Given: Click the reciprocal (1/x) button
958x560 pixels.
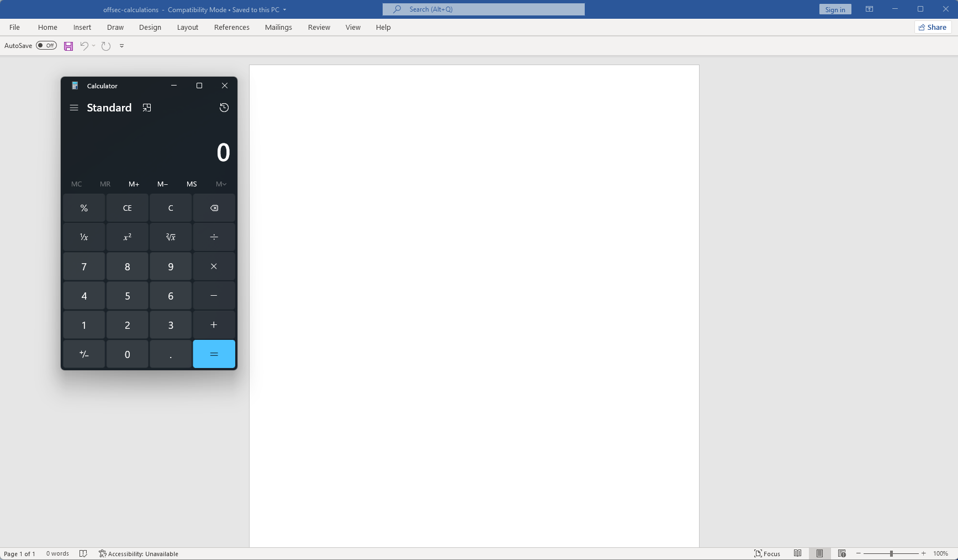Looking at the screenshot, I should click(x=83, y=237).
